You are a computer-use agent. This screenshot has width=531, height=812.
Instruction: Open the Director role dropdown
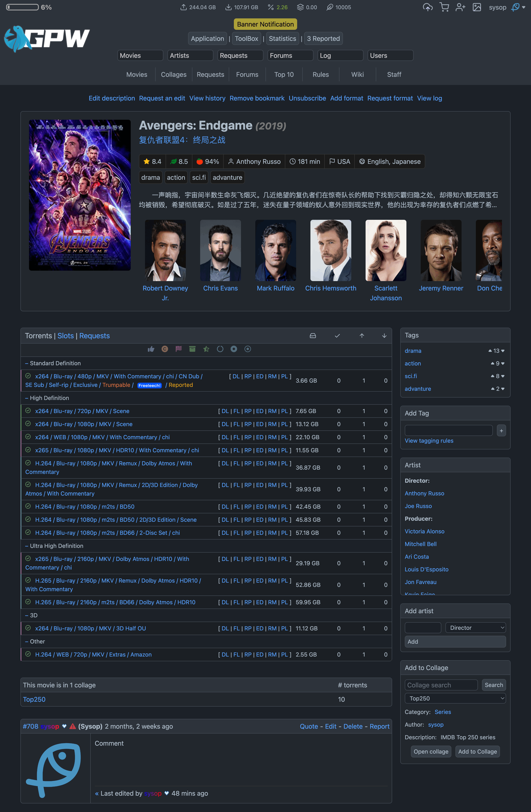475,628
